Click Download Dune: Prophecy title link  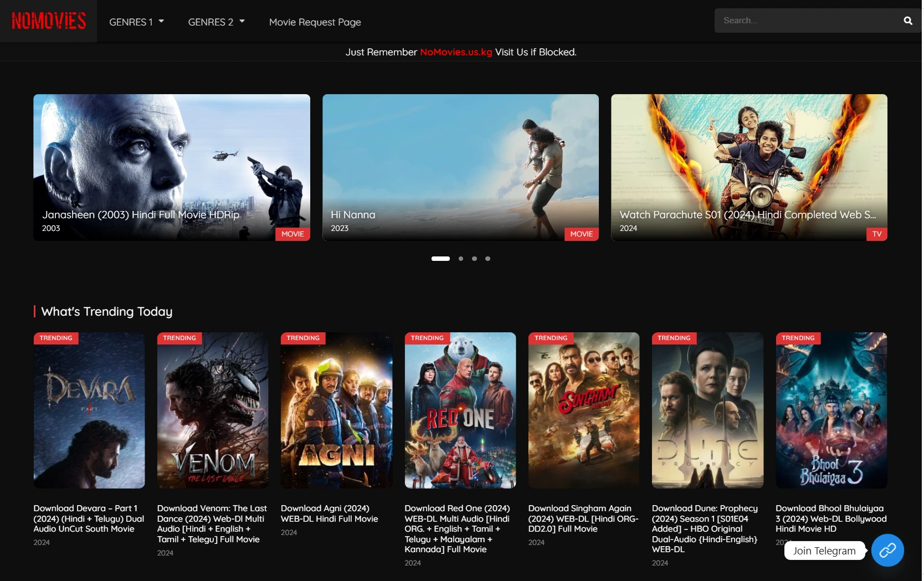pyautogui.click(x=705, y=528)
